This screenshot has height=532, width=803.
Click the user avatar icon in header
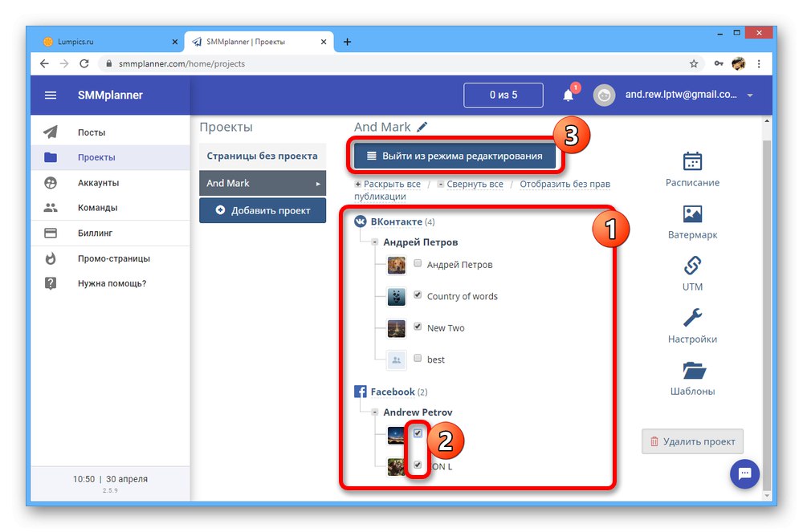604,95
